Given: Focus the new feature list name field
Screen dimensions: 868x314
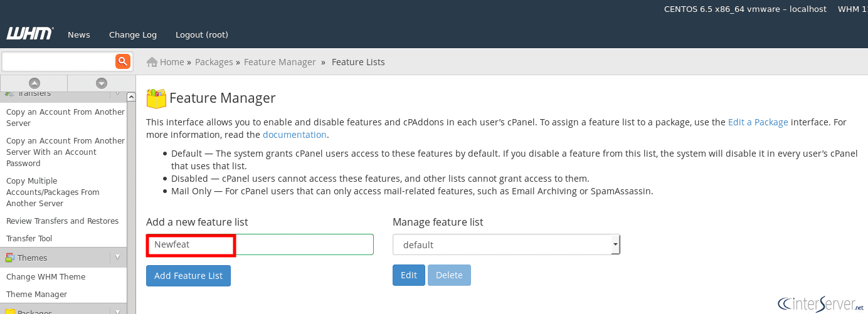Looking at the screenshot, I should click(260, 244).
